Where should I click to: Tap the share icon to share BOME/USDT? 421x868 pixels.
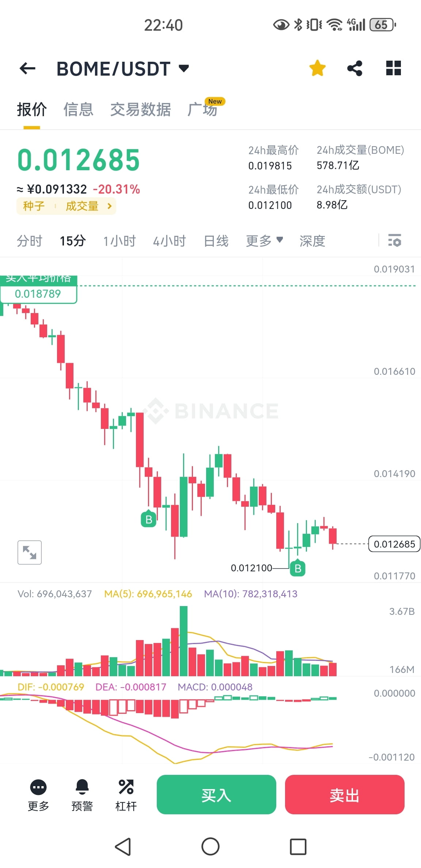[354, 68]
